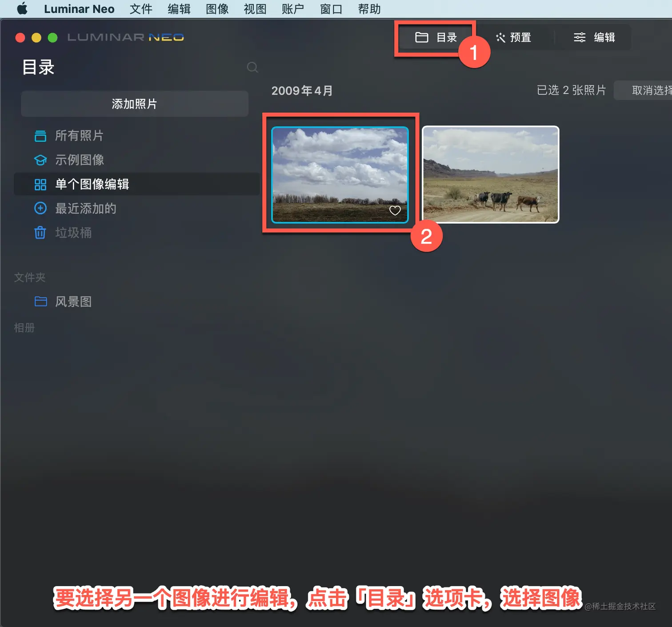Image resolution: width=672 pixels, height=627 pixels.
Task: Click the 已选 2 张照片 text
Action: (x=571, y=90)
